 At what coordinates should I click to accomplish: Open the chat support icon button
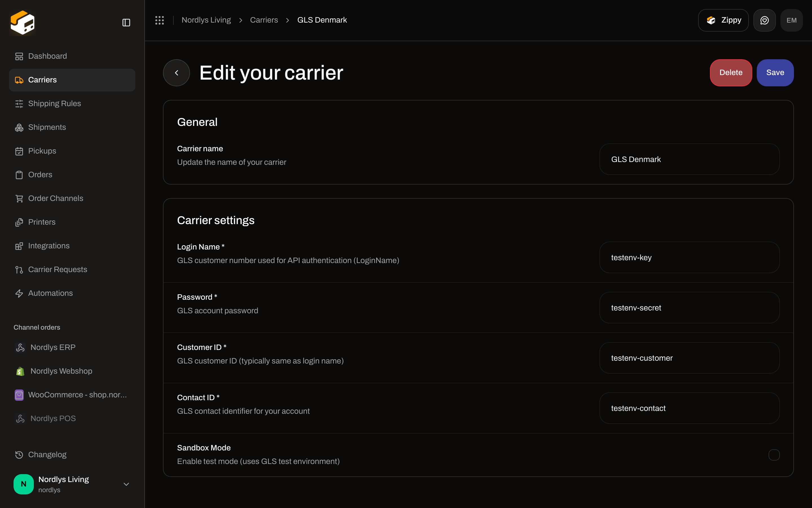(764, 20)
